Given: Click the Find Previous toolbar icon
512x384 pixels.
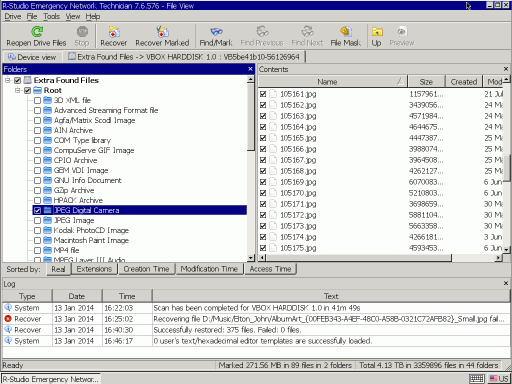Looking at the screenshot, I should [x=262, y=32].
